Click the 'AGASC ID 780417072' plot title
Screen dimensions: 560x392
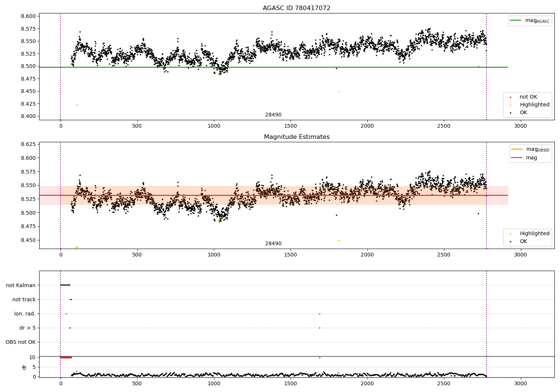(296, 8)
